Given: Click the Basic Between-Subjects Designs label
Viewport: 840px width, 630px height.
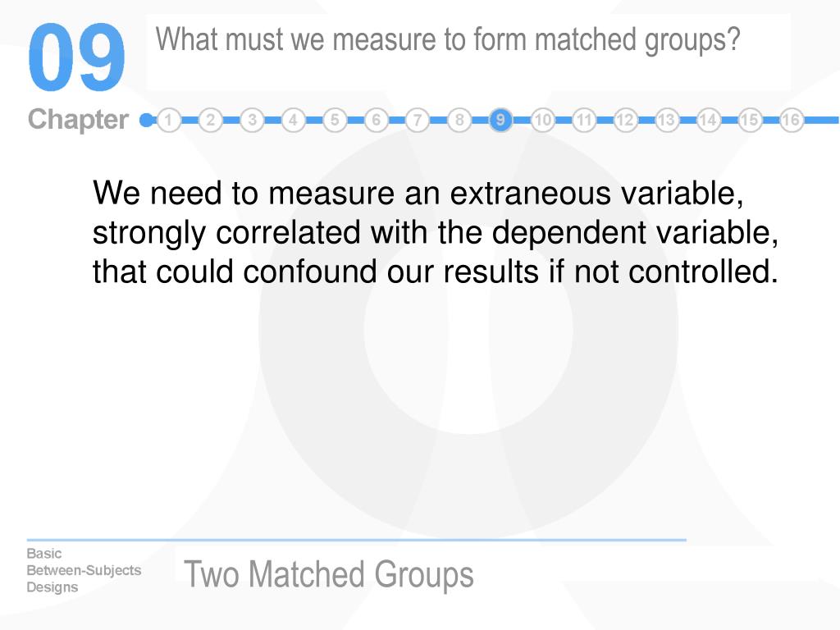Looking at the screenshot, I should tap(84, 571).
